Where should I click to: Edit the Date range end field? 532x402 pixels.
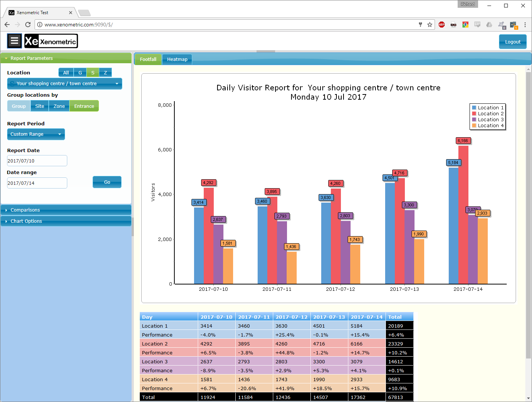(37, 183)
